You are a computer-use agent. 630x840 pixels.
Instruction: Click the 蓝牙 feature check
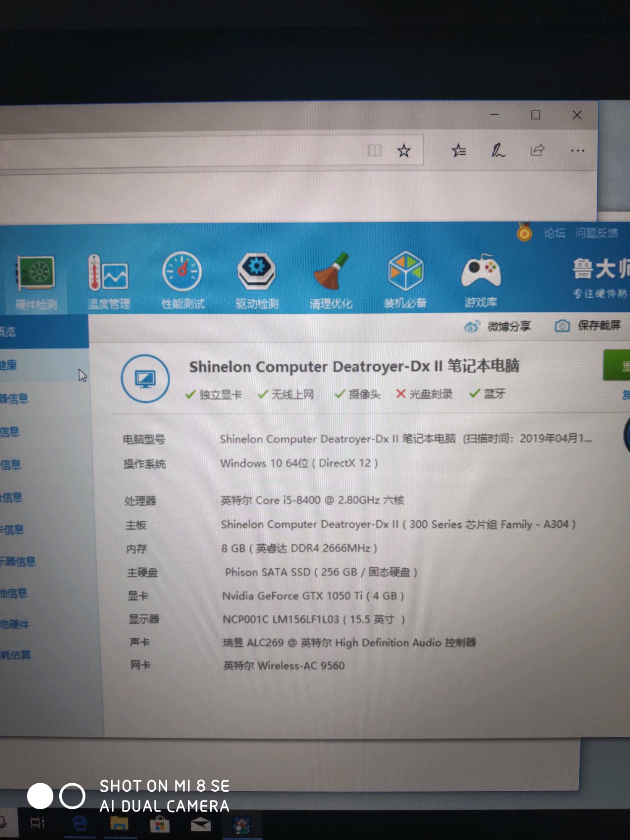pyautogui.click(x=488, y=394)
